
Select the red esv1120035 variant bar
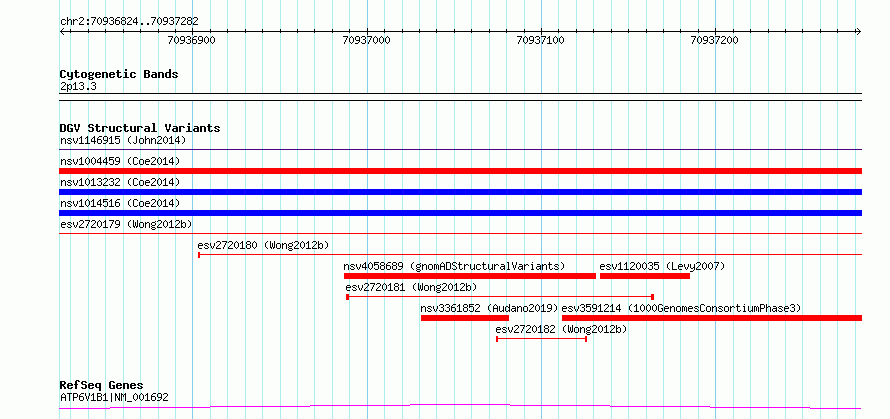click(x=645, y=276)
